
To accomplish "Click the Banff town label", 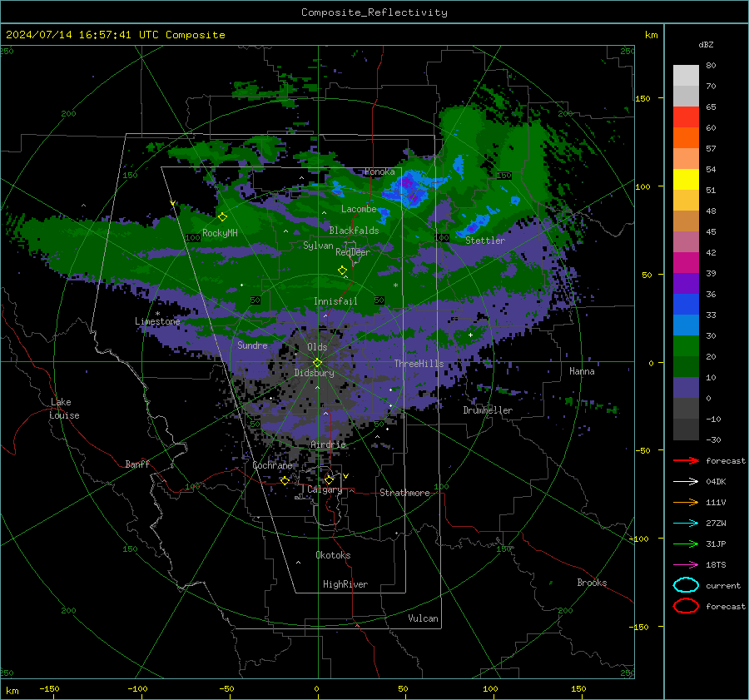I will pyautogui.click(x=137, y=464).
